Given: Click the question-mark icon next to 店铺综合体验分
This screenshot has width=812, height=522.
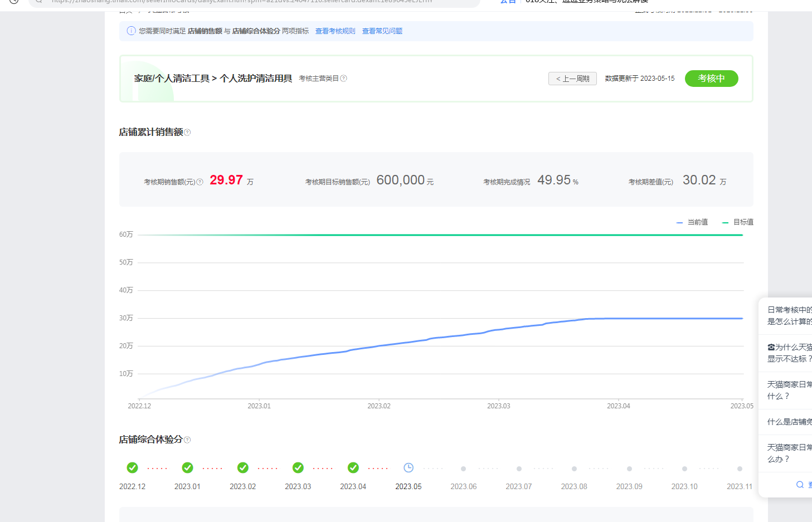Looking at the screenshot, I should coord(187,440).
